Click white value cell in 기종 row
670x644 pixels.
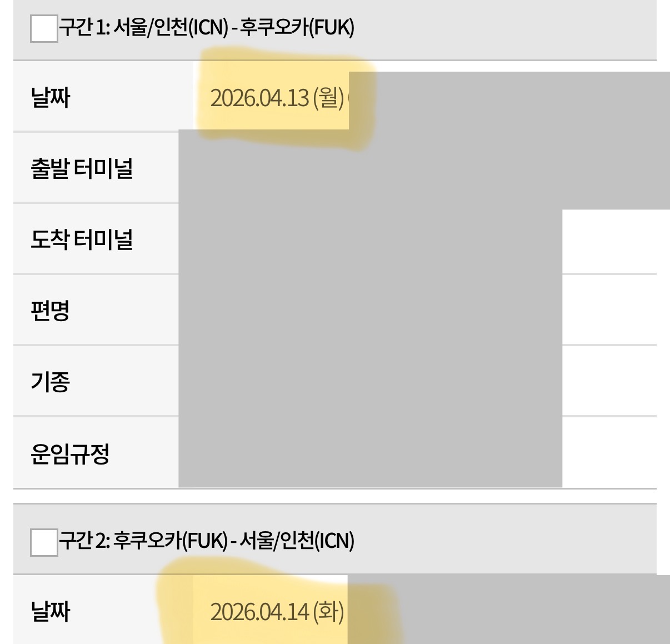(609, 382)
